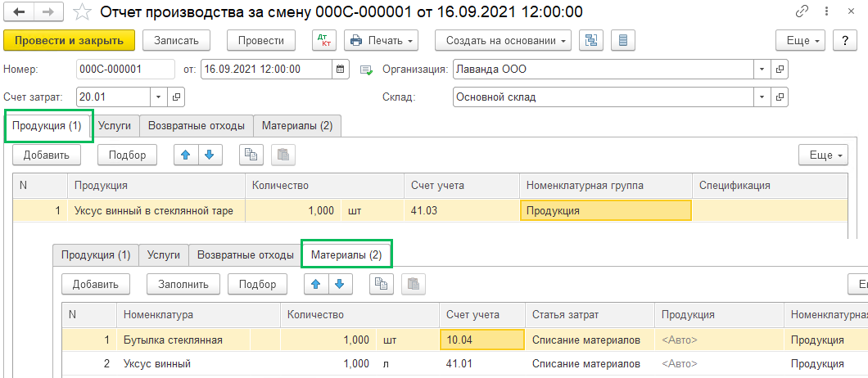Screen dimensions: 868x378
Task: Open the Организация item form icon
Action: [x=780, y=70]
